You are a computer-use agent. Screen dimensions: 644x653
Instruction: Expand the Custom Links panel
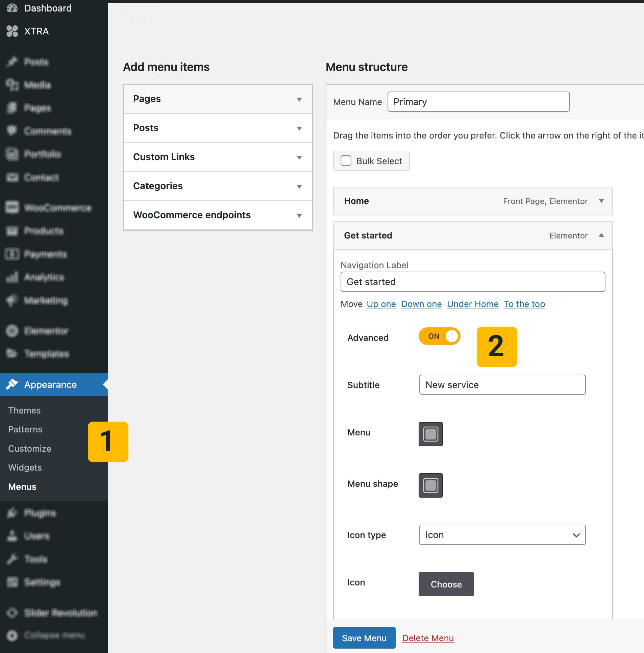tap(299, 157)
